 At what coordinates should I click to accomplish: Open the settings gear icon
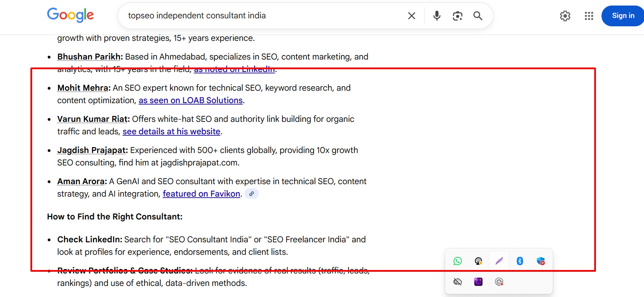[565, 16]
